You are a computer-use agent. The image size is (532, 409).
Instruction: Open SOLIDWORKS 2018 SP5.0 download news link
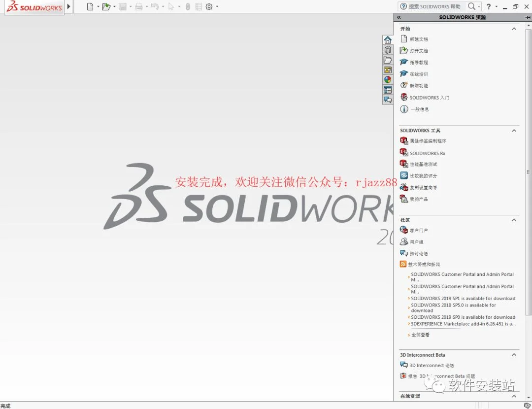click(454, 308)
